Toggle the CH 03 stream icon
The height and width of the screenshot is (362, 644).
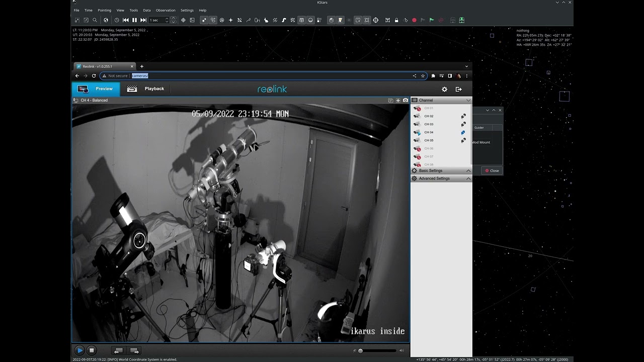(x=463, y=124)
